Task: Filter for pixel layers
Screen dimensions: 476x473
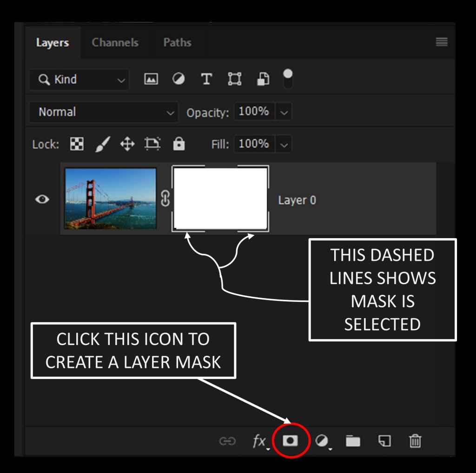Action: [x=151, y=80]
